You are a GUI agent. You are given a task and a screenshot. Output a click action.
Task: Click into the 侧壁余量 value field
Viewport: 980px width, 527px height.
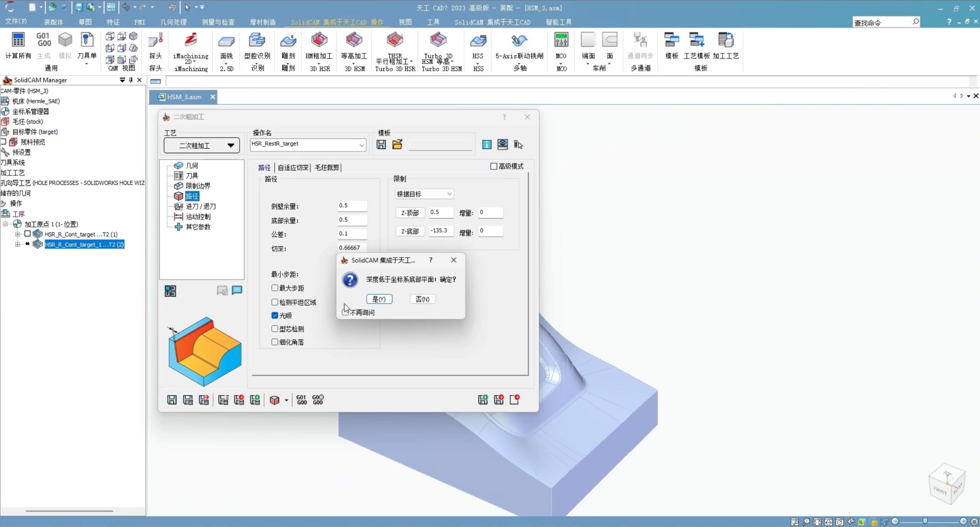pos(352,206)
